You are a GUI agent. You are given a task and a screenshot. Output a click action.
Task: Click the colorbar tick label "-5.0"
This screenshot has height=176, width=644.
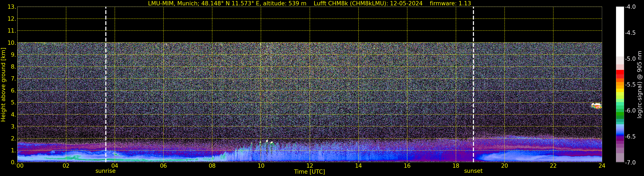coord(630,59)
